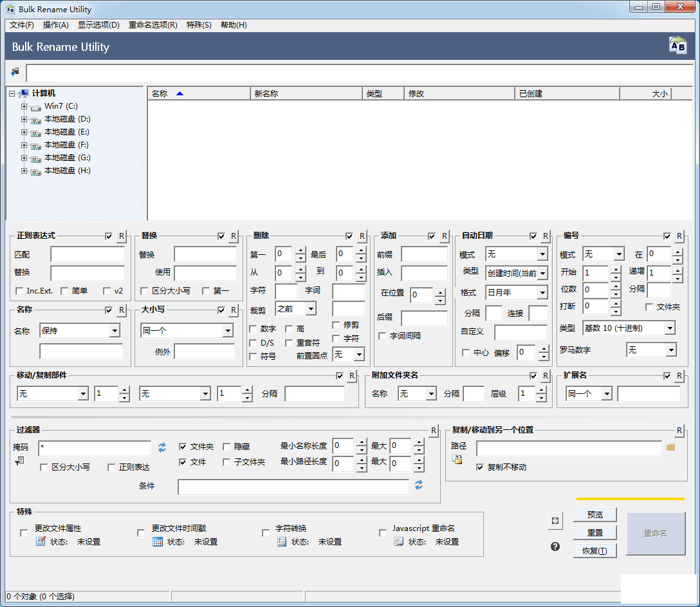This screenshot has height=607, width=700.
Task: Uncheck 复制不移动 checkbox
Action: tap(480, 467)
